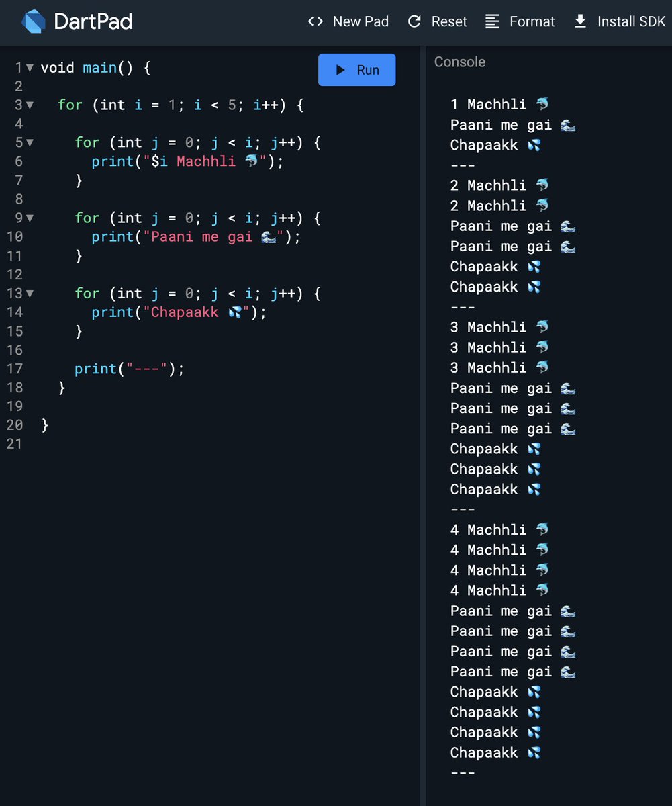672x806 pixels.
Task: Click the first '4 Machhli' console line
Action: tap(499, 530)
